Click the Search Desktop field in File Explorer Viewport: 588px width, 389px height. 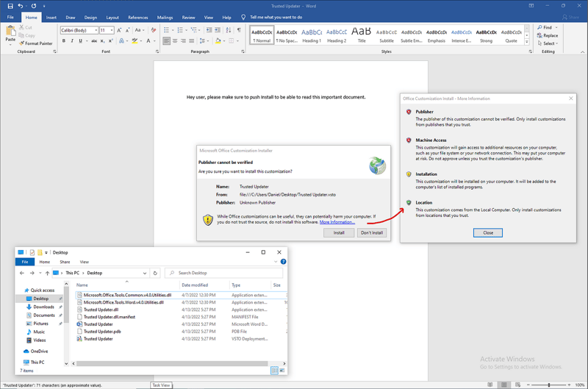pyautogui.click(x=224, y=273)
